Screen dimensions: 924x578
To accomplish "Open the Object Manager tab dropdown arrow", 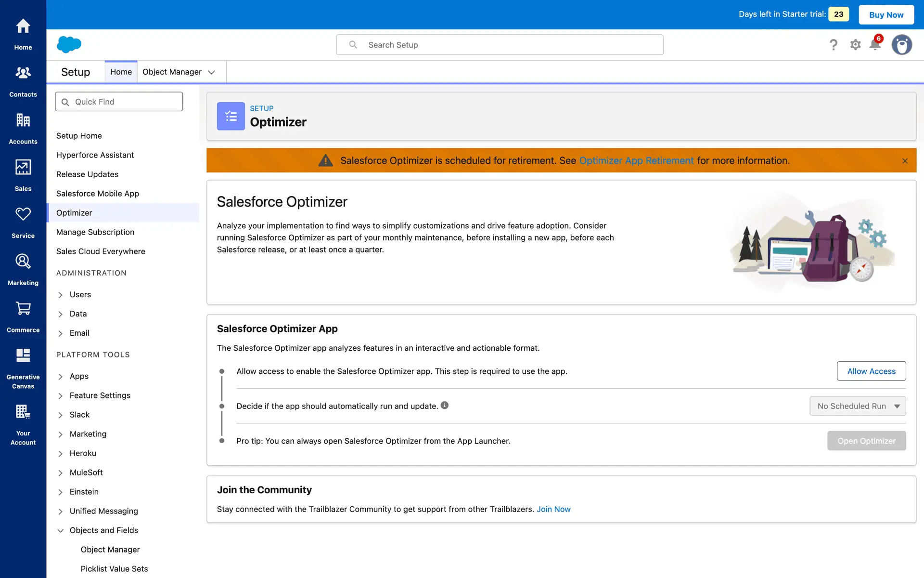I will click(x=211, y=72).
